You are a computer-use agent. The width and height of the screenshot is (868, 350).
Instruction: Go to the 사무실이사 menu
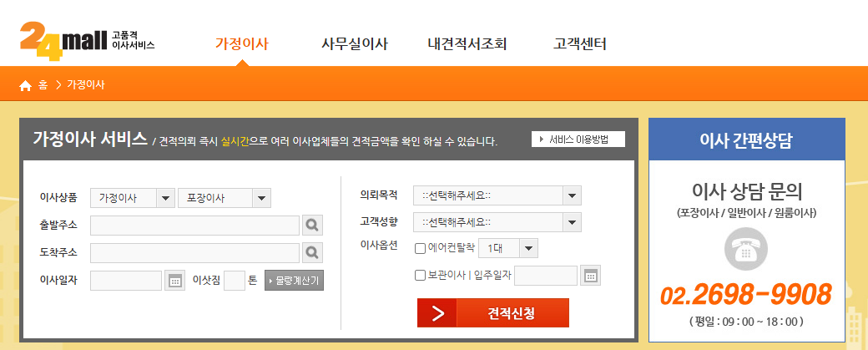point(355,43)
